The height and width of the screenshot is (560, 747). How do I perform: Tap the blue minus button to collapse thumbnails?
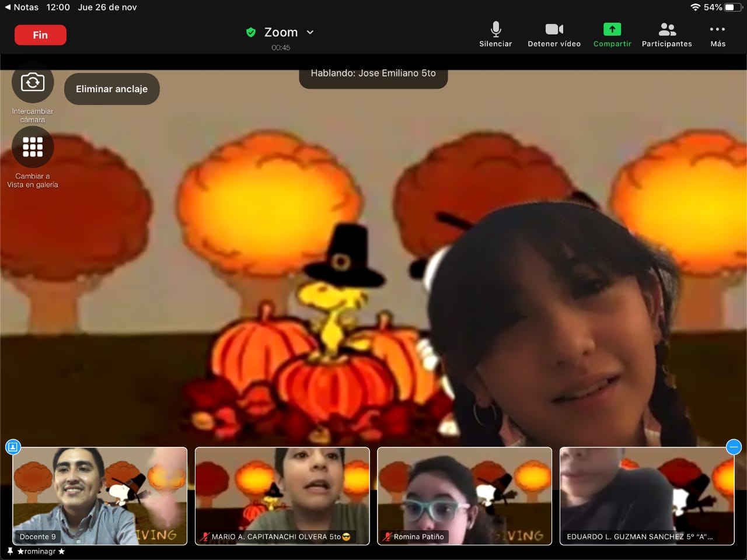point(734,447)
